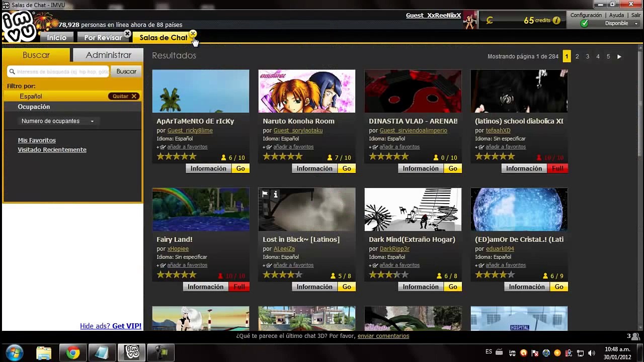
Task: Go to results page 2
Action: (x=577, y=57)
